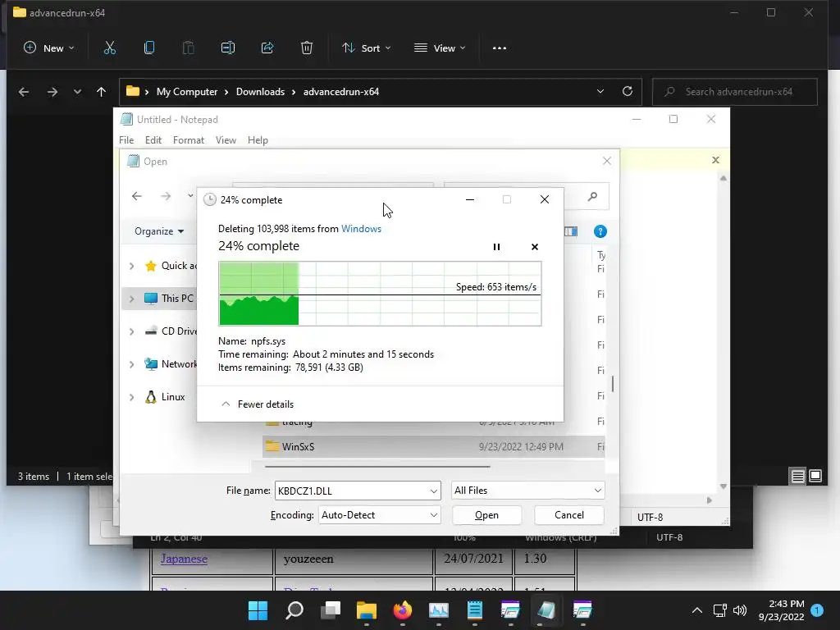
Task: Open recent locations dropdown in Explorer
Action: [77, 92]
